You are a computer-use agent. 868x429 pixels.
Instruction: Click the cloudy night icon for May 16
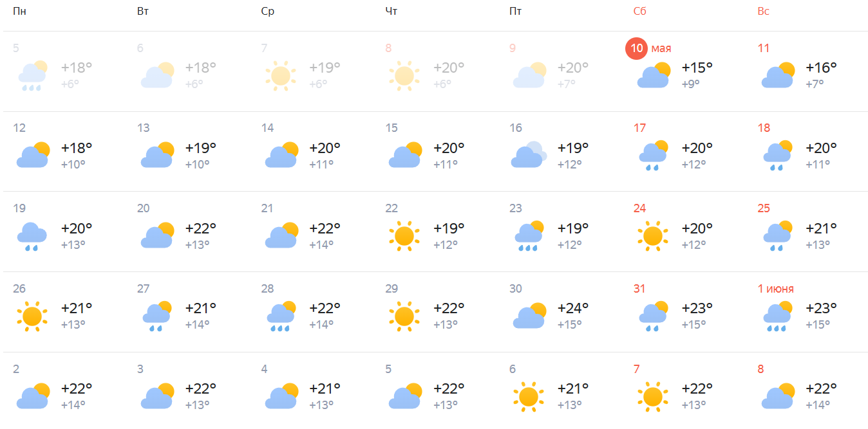coord(529,155)
